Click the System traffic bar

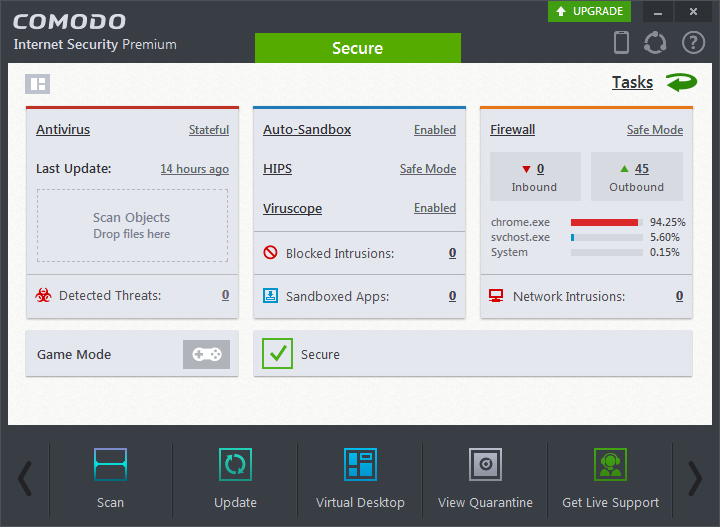coord(607,252)
